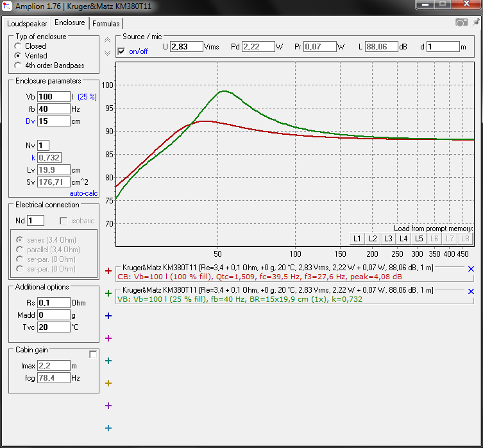Image resolution: width=483 pixels, height=448 pixels.
Task: Click the Pd power field
Action: pos(258,47)
